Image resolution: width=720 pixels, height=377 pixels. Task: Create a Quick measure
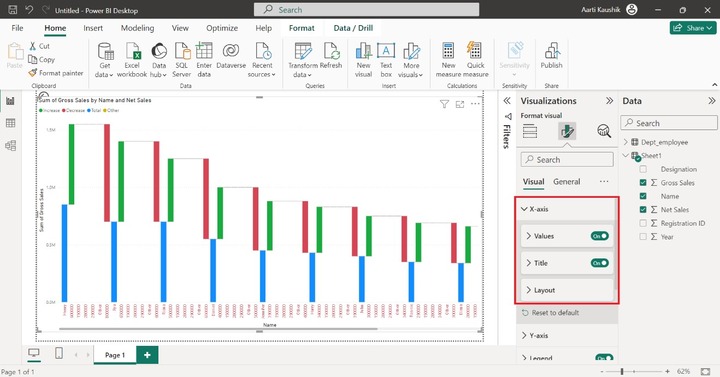[475, 60]
